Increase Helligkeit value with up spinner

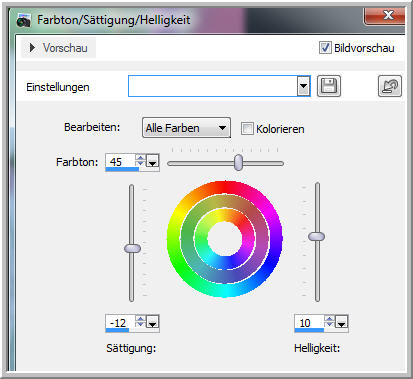(329, 319)
